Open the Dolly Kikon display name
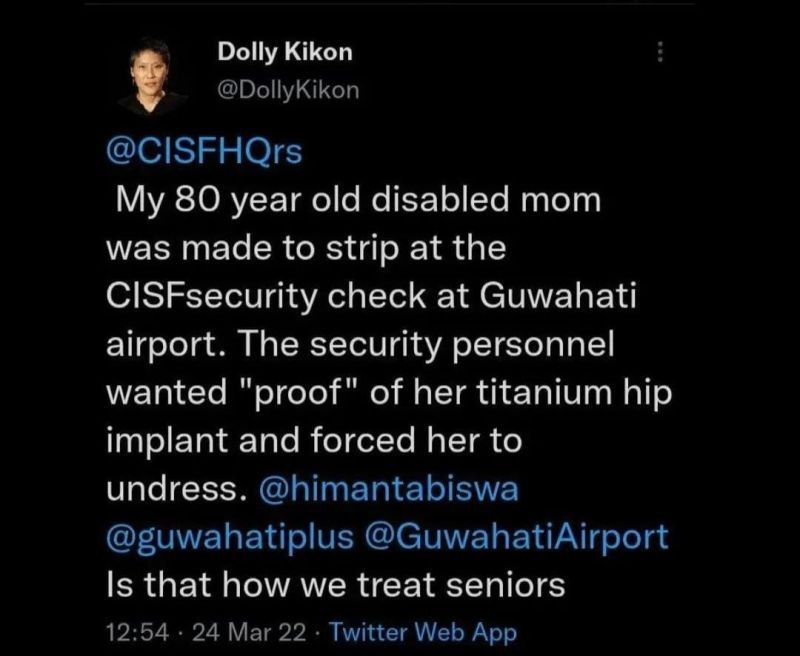 click(x=285, y=52)
